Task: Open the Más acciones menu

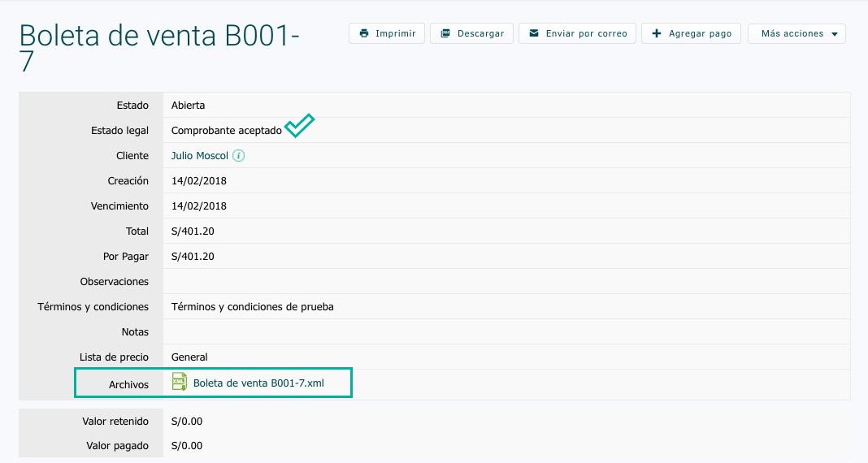Action: (796, 33)
